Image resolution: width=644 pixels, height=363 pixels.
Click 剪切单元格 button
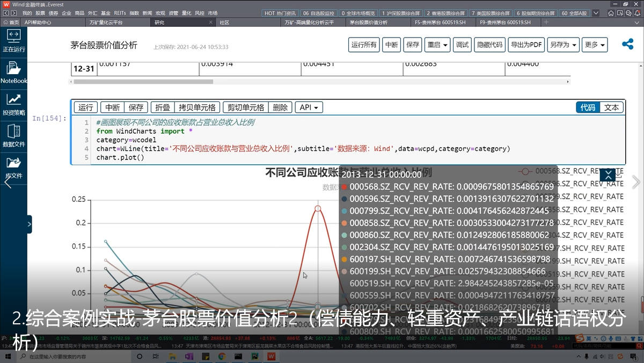point(245,107)
